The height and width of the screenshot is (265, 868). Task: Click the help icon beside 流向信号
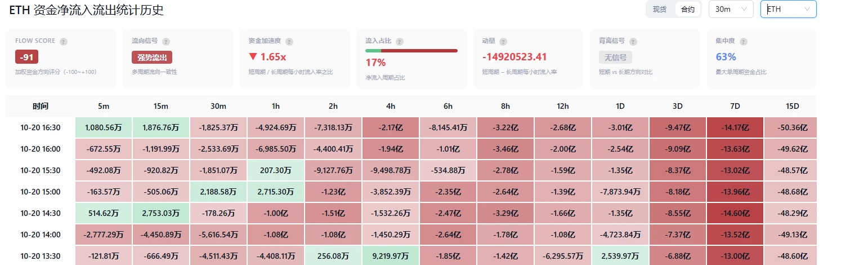pyautogui.click(x=166, y=42)
